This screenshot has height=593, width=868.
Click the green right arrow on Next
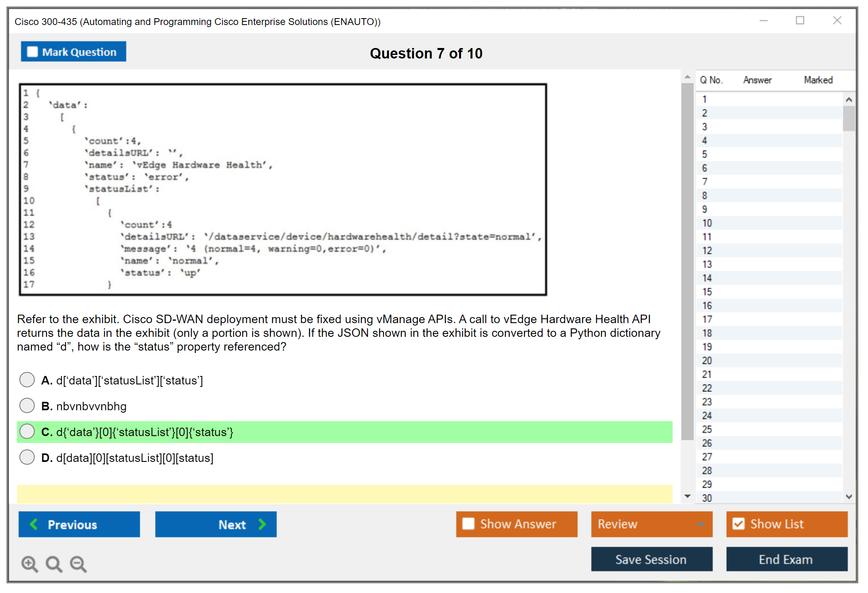(x=262, y=524)
